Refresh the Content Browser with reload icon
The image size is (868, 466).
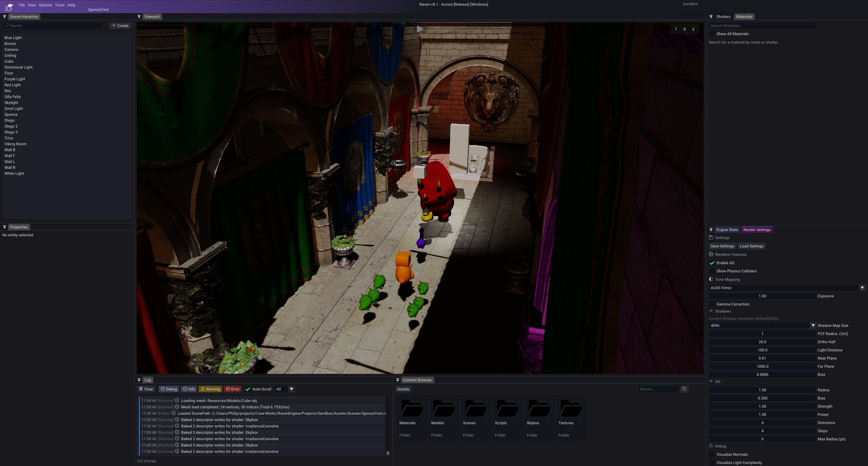point(684,389)
